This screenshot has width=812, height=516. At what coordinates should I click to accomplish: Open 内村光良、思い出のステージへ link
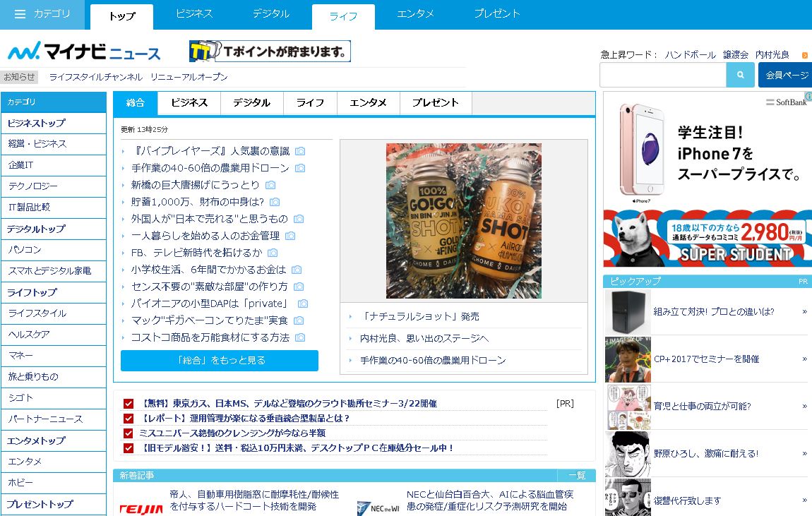(424, 339)
